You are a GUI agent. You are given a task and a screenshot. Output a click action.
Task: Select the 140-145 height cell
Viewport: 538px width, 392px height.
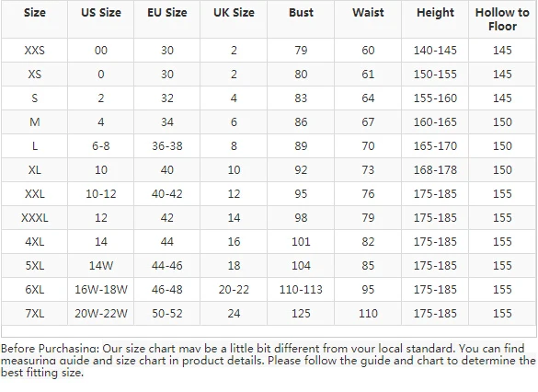point(435,50)
